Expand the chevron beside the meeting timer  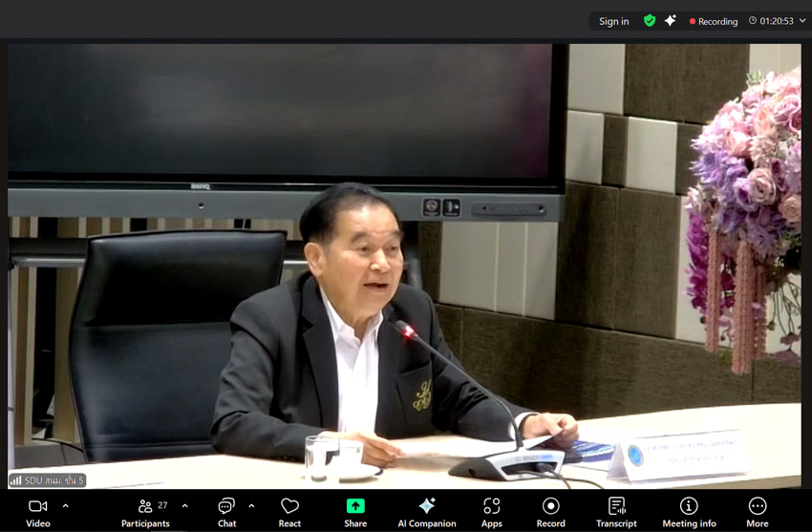802,21
